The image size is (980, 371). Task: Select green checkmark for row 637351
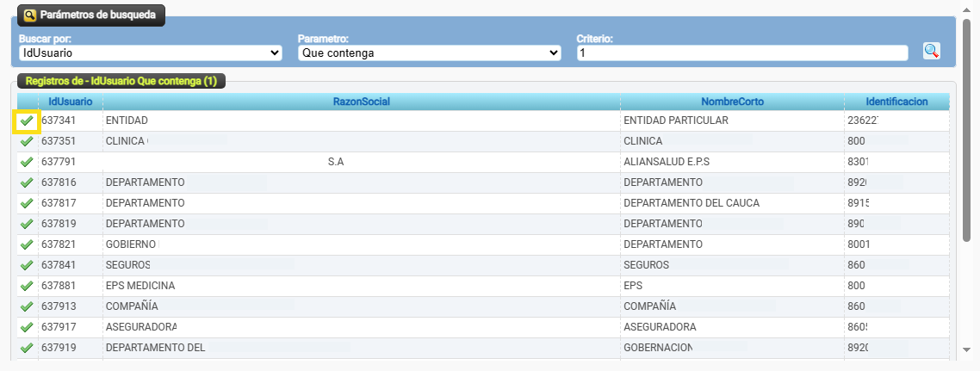27,141
